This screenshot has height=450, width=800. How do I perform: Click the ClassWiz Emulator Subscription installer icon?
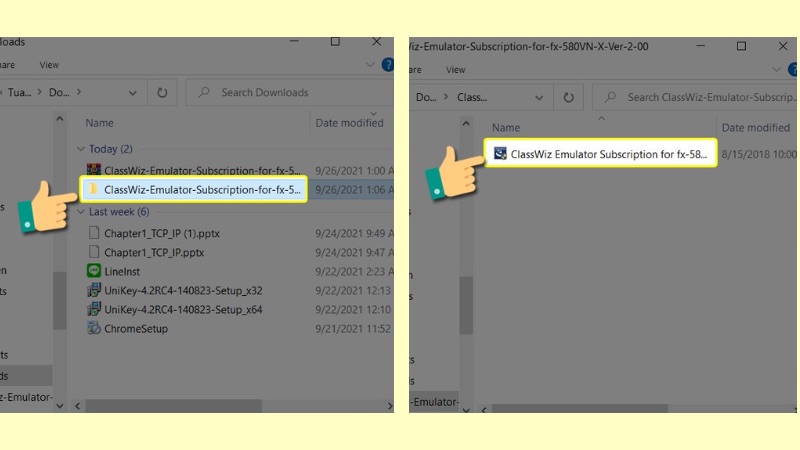coord(500,154)
